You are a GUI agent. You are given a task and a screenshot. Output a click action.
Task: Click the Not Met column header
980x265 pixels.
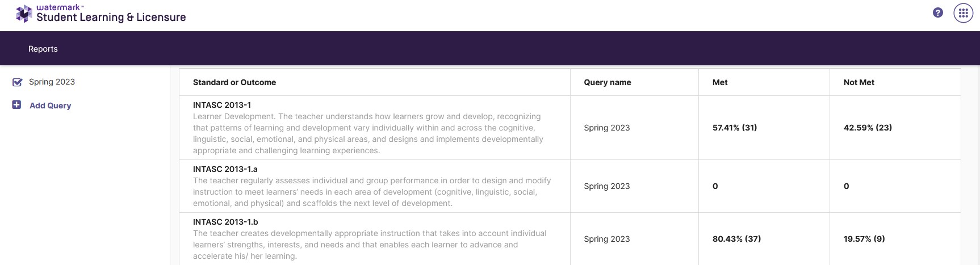pos(859,82)
